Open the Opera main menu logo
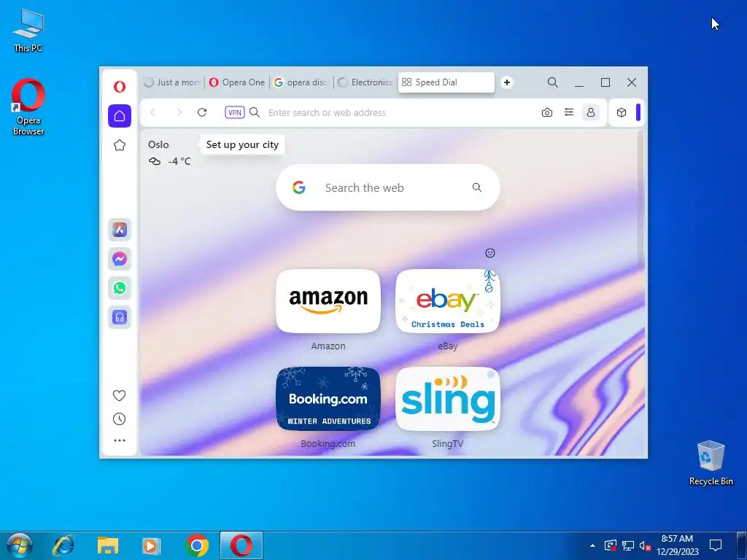Image resolution: width=747 pixels, height=560 pixels. (120, 87)
